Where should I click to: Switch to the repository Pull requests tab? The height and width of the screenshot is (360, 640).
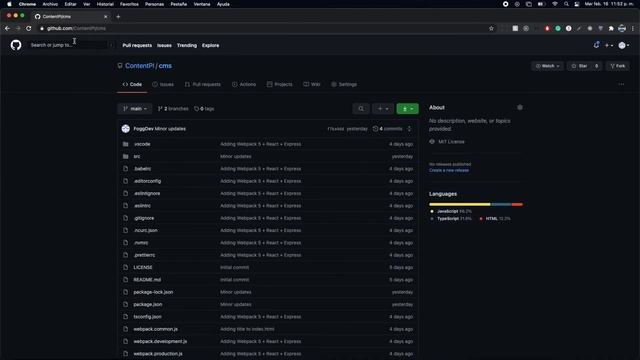(x=202, y=84)
